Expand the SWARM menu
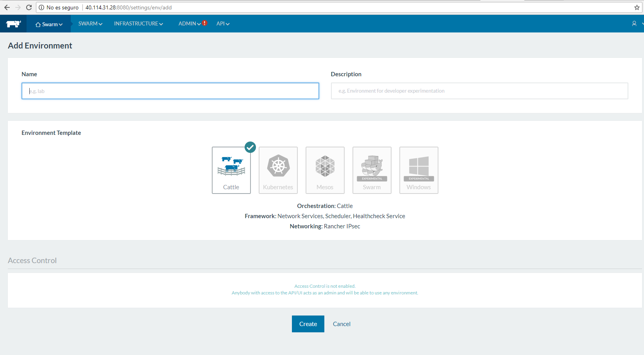 pyautogui.click(x=90, y=23)
